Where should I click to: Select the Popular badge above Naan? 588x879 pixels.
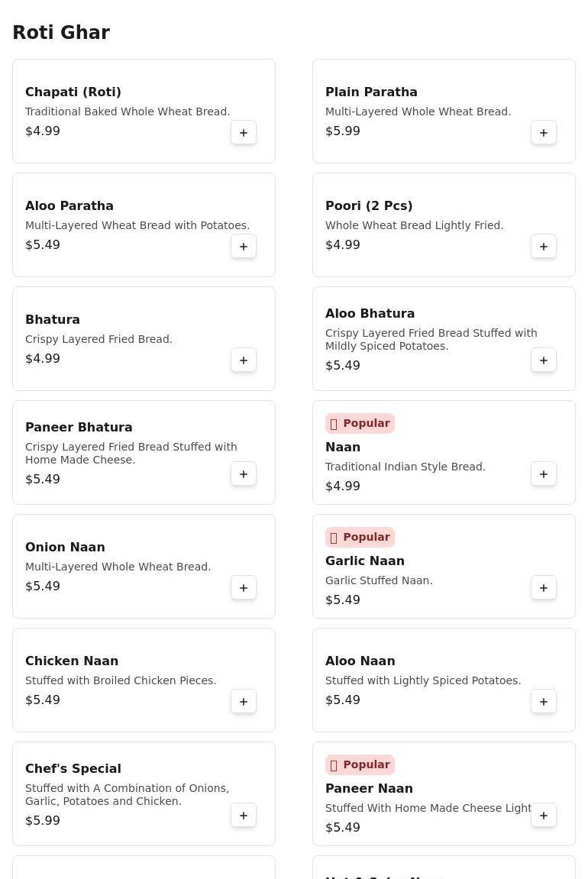[360, 424]
